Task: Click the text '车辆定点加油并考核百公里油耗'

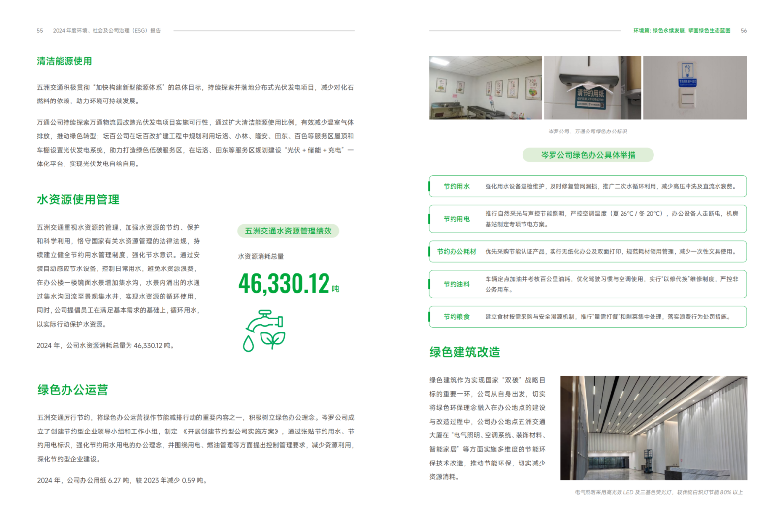Action: [x=528, y=279]
